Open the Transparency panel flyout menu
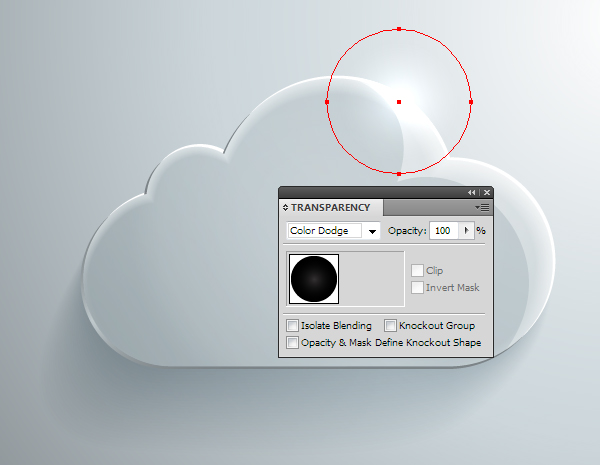This screenshot has width=600, height=465. (482, 207)
